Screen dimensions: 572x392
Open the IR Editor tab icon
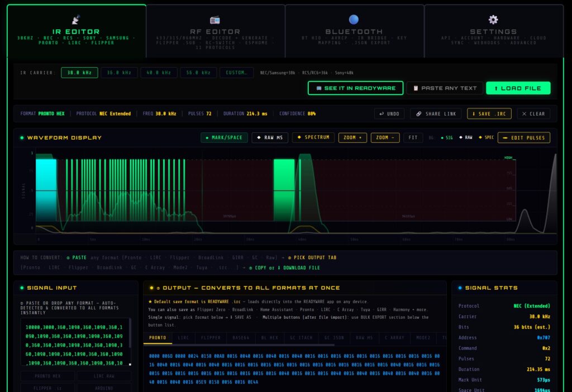point(76,20)
